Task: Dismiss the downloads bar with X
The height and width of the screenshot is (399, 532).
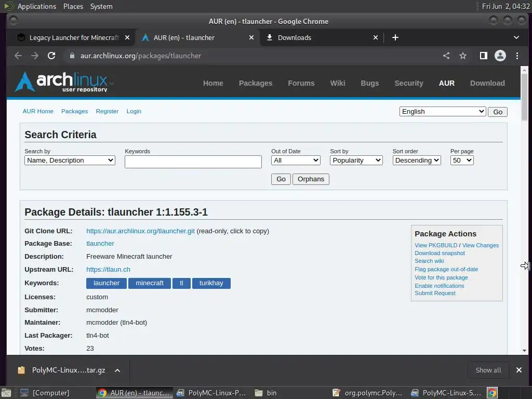Action: tap(519, 370)
